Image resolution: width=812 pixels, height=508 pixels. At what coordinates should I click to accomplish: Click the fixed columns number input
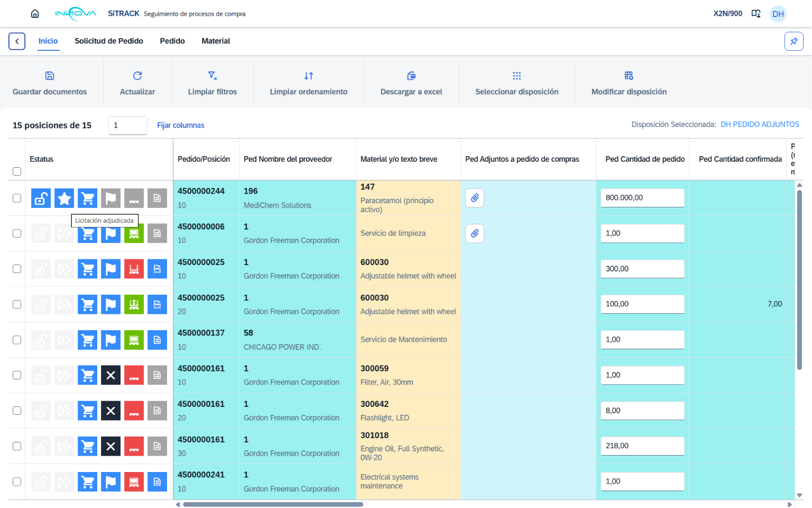(128, 125)
